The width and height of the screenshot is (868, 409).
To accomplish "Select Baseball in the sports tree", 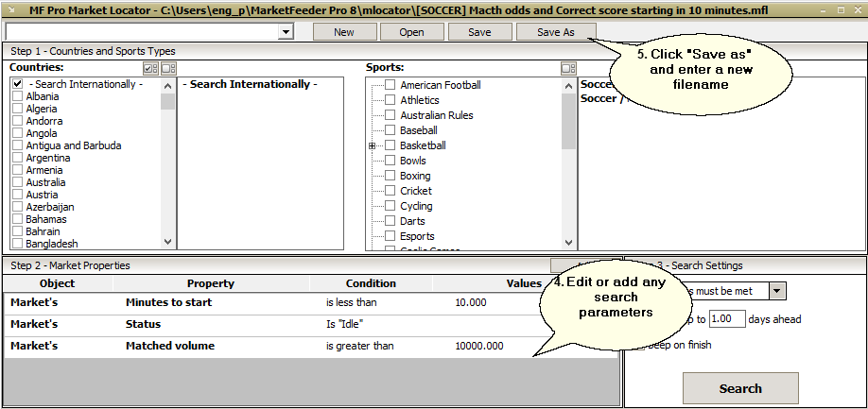I will [419, 130].
